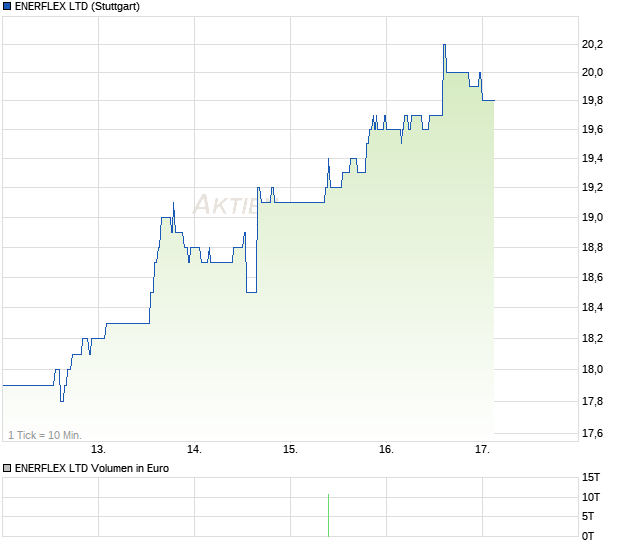Image resolution: width=620 pixels, height=546 pixels.
Task: Click the 17,6 price axis label
Action: coord(592,434)
